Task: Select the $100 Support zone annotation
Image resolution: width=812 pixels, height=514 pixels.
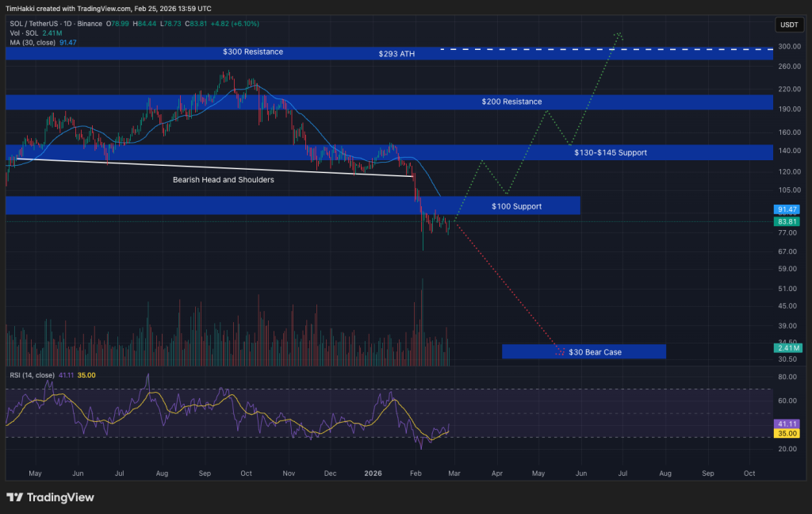Action: tap(515, 205)
